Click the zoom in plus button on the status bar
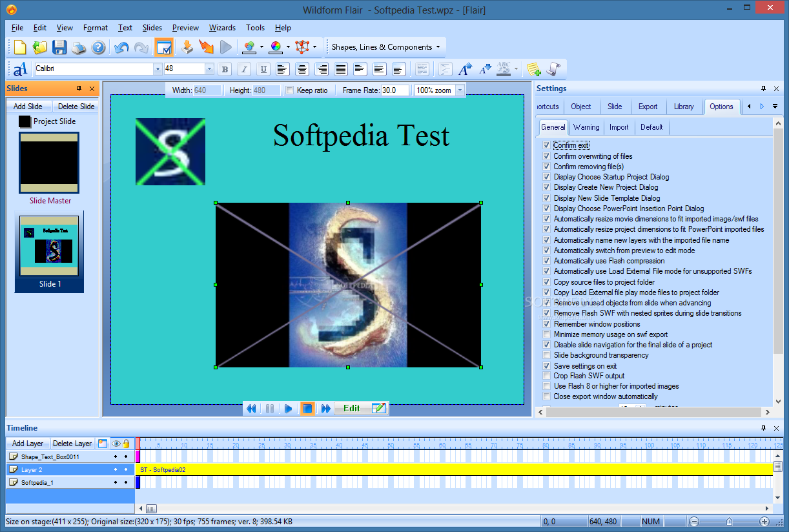The width and height of the screenshot is (789, 532). [x=764, y=522]
